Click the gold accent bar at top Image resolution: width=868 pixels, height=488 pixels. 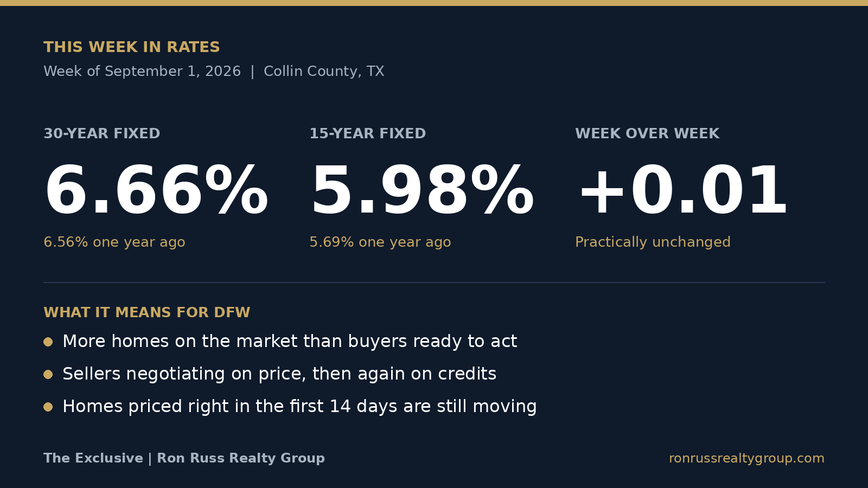tap(434, 3)
